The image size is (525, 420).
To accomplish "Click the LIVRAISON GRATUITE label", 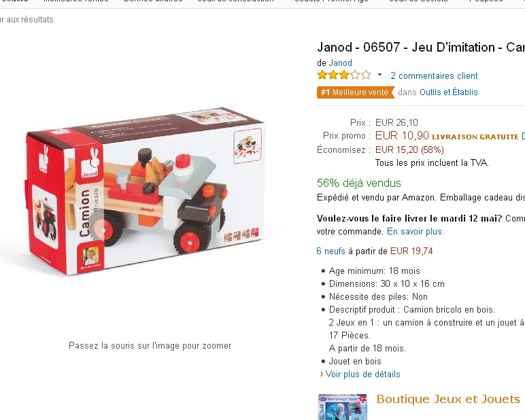I will point(475,137).
